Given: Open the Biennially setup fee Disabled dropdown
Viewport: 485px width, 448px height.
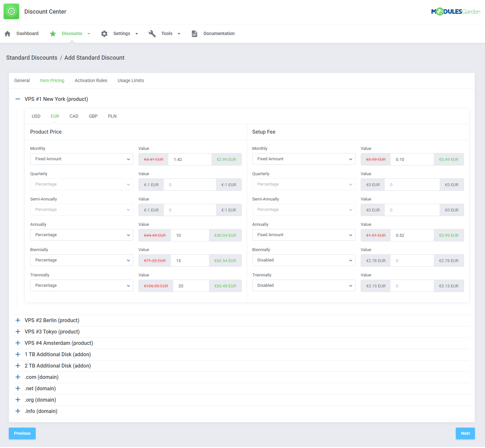Looking at the screenshot, I should click(x=304, y=260).
